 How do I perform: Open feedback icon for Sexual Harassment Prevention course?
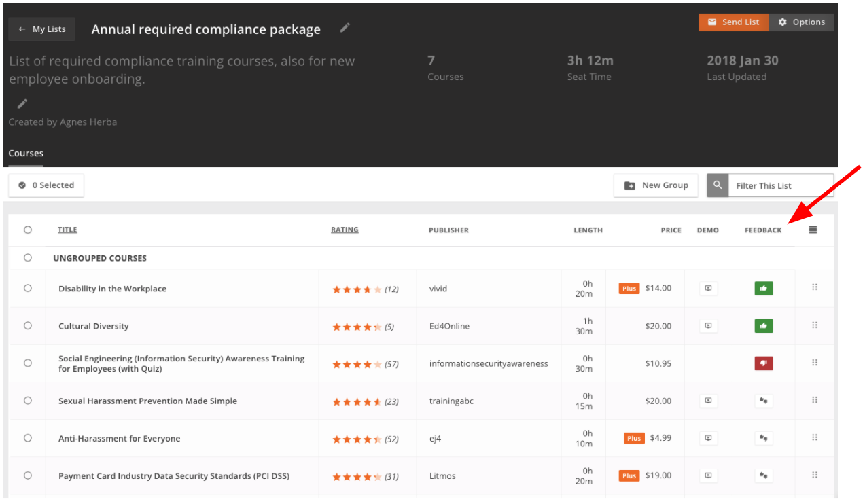764,401
